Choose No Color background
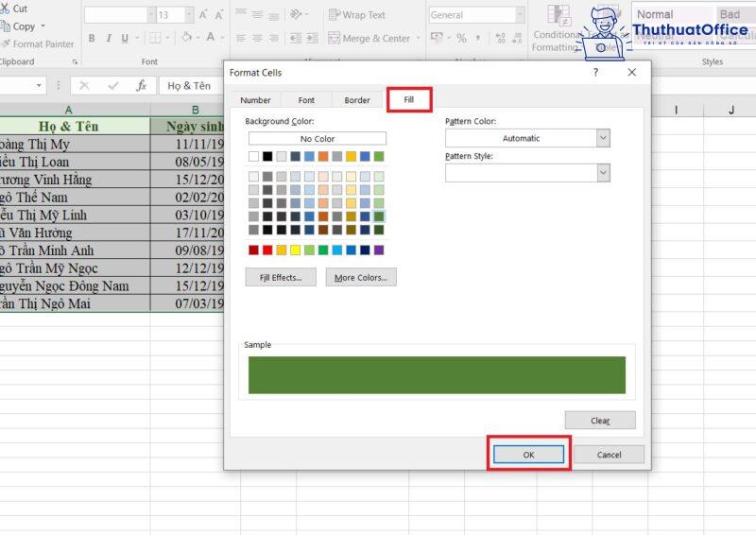Viewport: 756px width, 535px height. pyautogui.click(x=318, y=138)
